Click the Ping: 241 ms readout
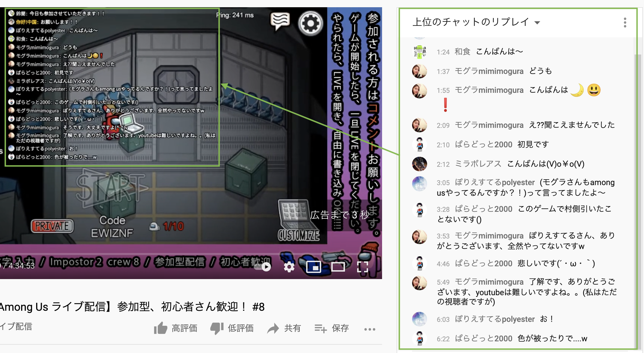 pos(235,15)
